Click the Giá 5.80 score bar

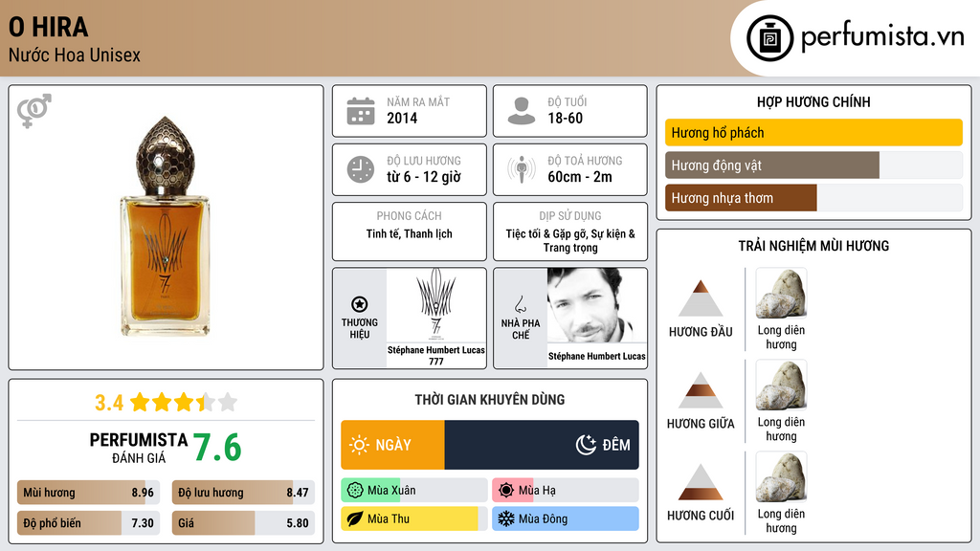click(x=243, y=523)
